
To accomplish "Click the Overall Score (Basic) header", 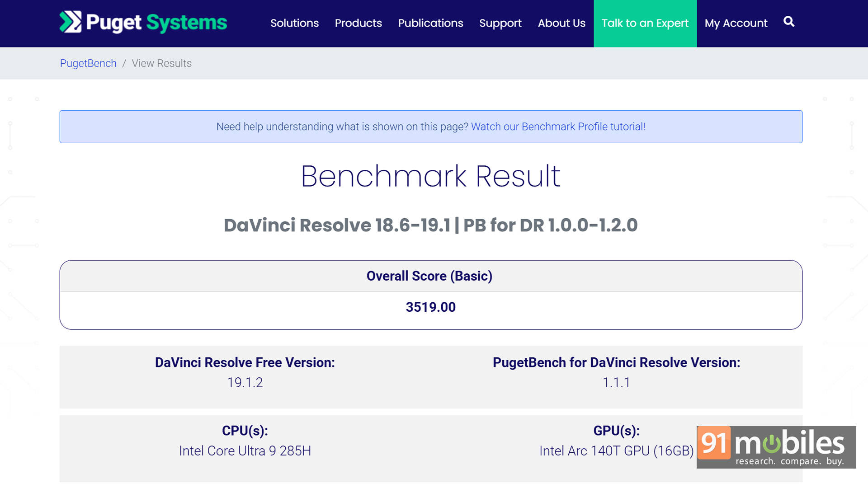I will tap(429, 276).
